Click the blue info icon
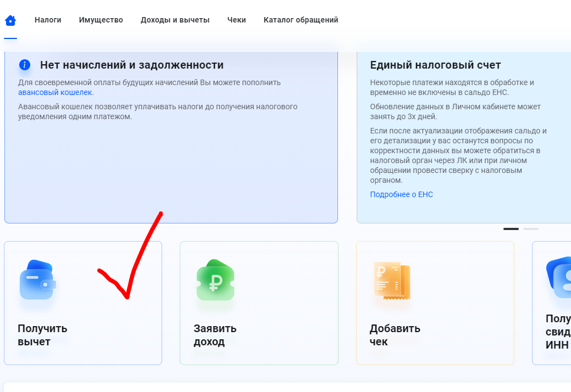Screen dimensions: 571x392 pos(24,65)
